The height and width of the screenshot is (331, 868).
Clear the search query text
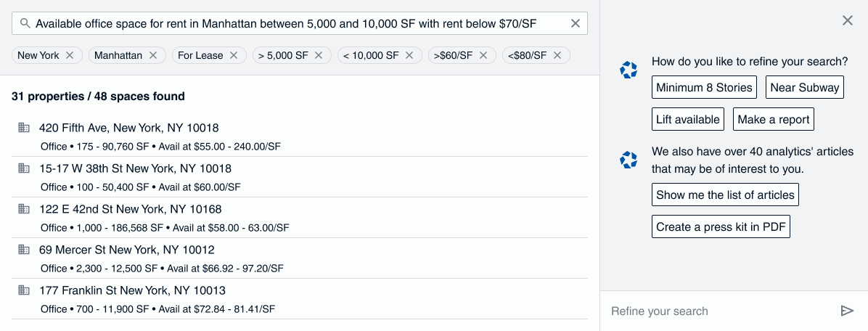[576, 24]
